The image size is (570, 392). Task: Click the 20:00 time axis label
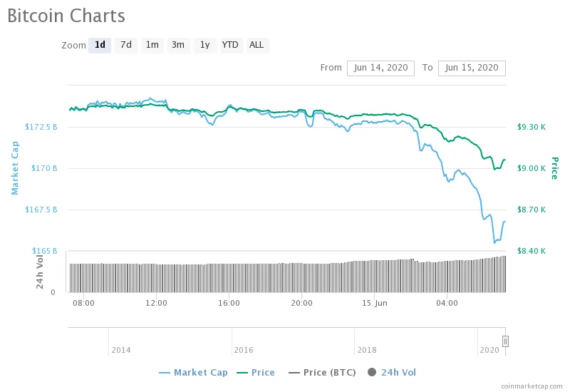click(x=301, y=303)
